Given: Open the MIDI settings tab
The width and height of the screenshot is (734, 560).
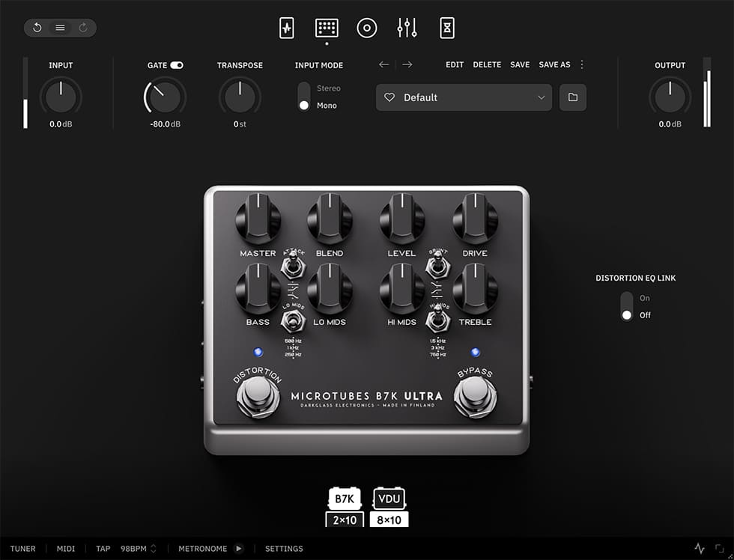Looking at the screenshot, I should (x=65, y=548).
